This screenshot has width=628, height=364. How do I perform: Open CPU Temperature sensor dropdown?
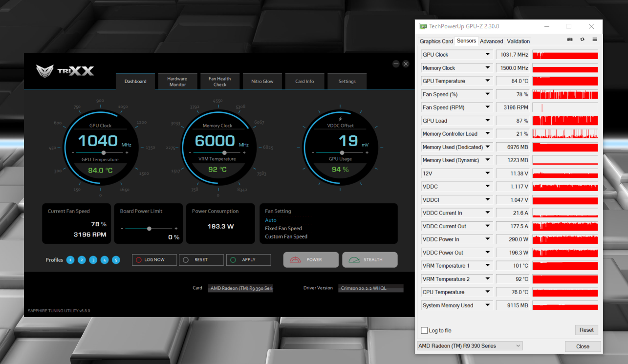click(x=488, y=292)
